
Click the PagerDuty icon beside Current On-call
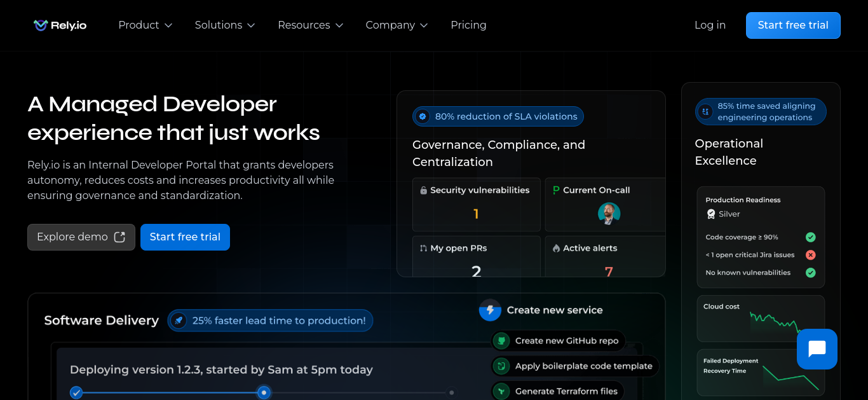[x=556, y=190]
